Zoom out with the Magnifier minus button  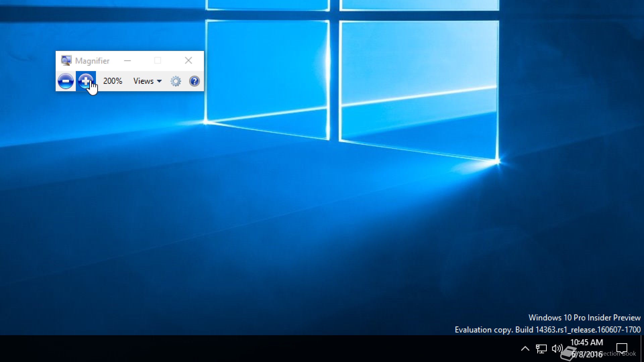[x=66, y=81]
